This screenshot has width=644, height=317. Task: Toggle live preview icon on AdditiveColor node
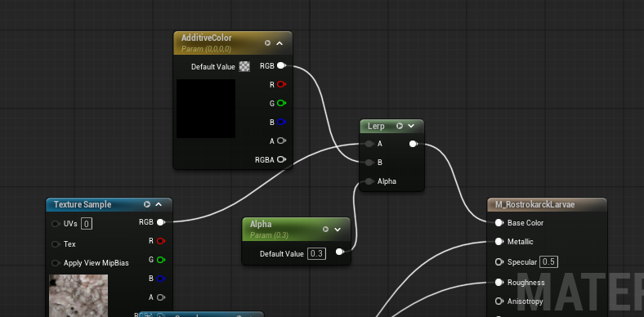(268, 42)
